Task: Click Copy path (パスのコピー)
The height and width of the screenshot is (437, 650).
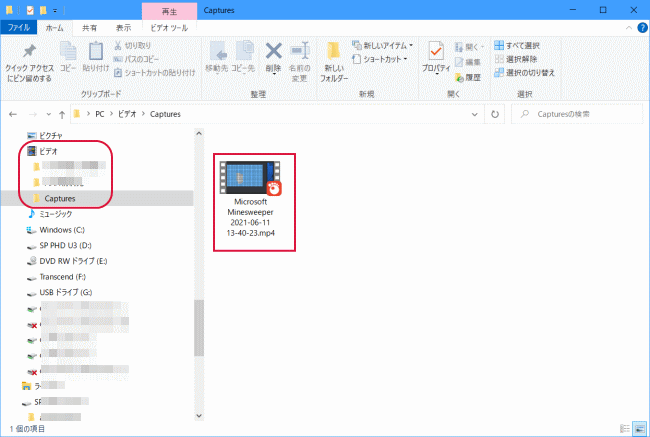Action: coord(136,59)
